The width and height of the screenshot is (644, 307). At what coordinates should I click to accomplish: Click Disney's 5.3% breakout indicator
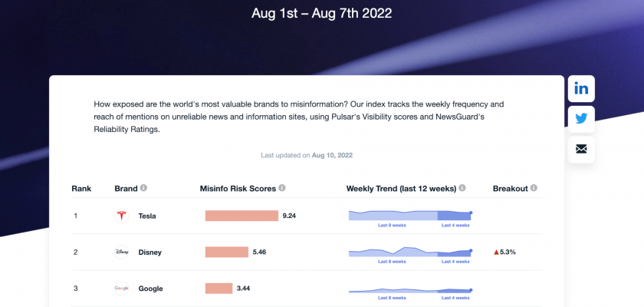(504, 252)
